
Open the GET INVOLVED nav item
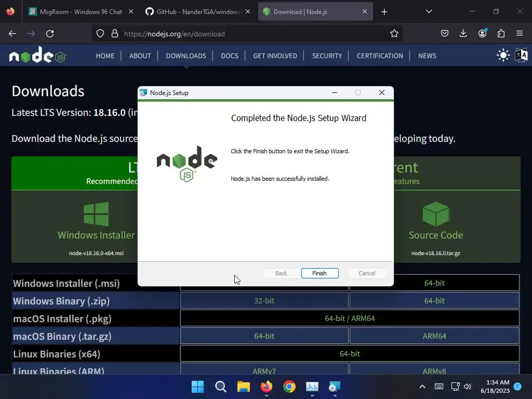click(275, 56)
